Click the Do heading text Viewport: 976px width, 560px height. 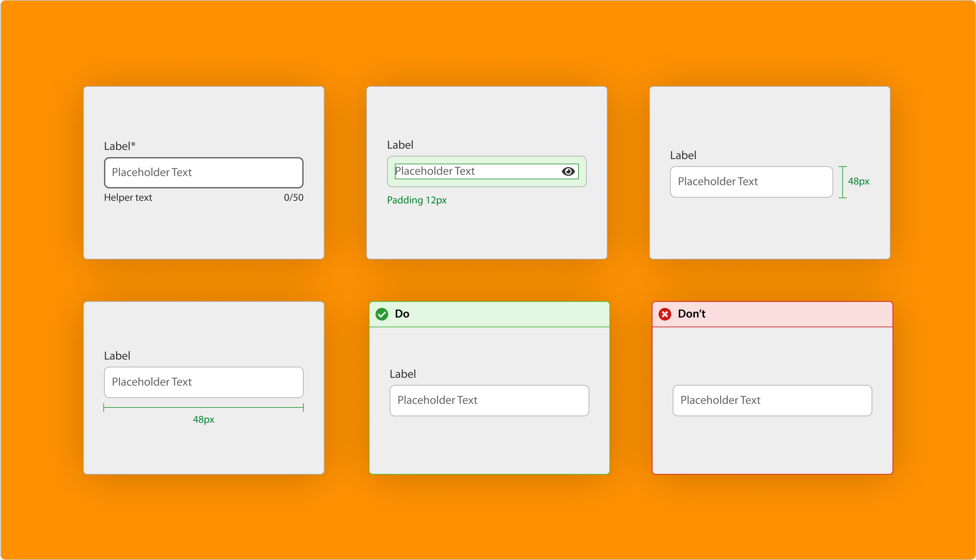[x=402, y=314]
